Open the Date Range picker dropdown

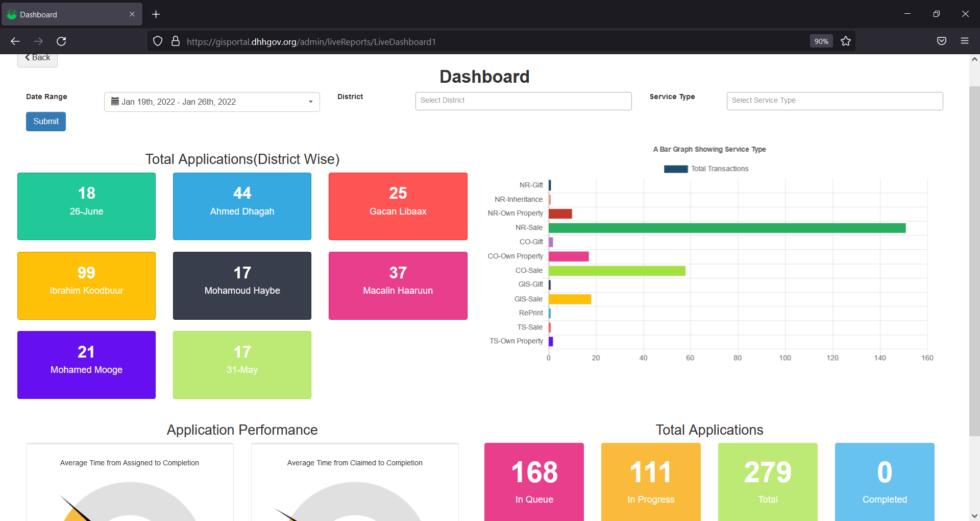coord(212,102)
